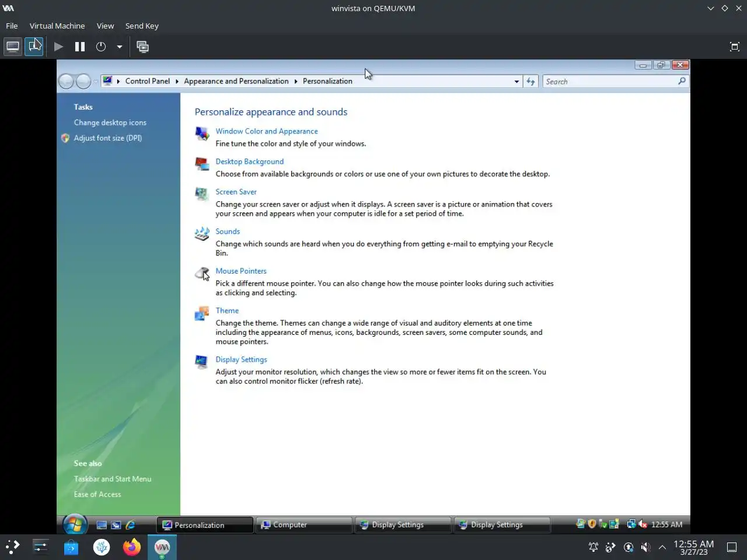The width and height of the screenshot is (747, 560).
Task: Open Window Color and Appearance link
Action: [x=267, y=131]
